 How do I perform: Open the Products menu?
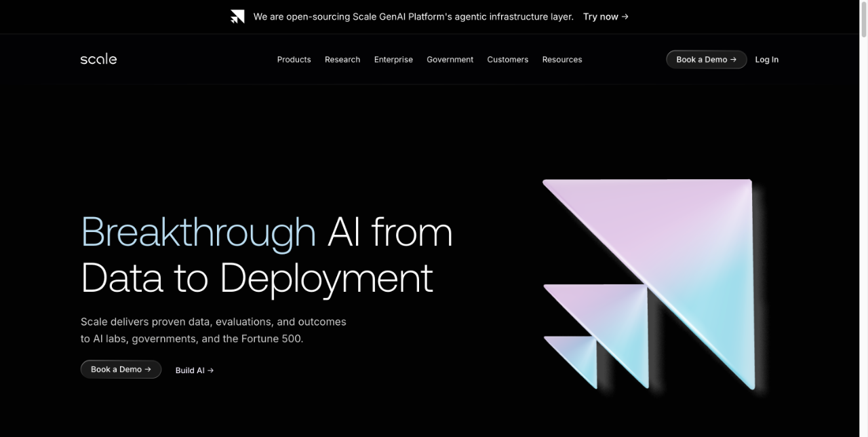click(294, 60)
